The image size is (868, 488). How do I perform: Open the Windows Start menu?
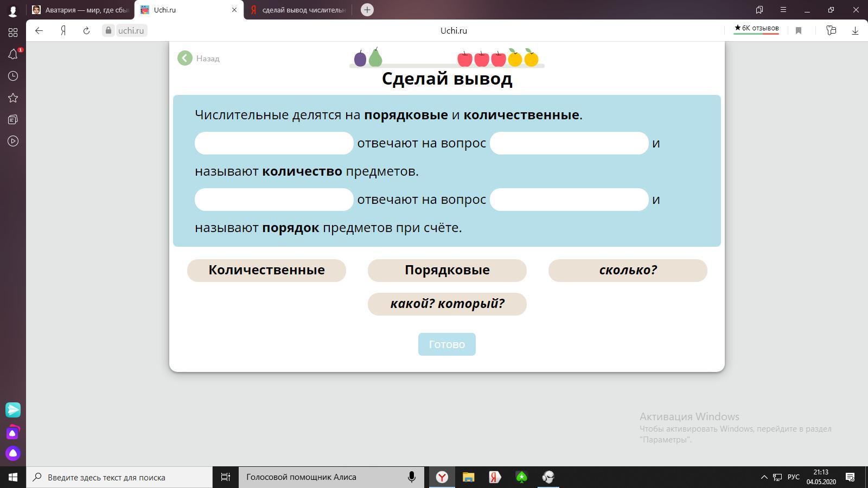(x=13, y=477)
